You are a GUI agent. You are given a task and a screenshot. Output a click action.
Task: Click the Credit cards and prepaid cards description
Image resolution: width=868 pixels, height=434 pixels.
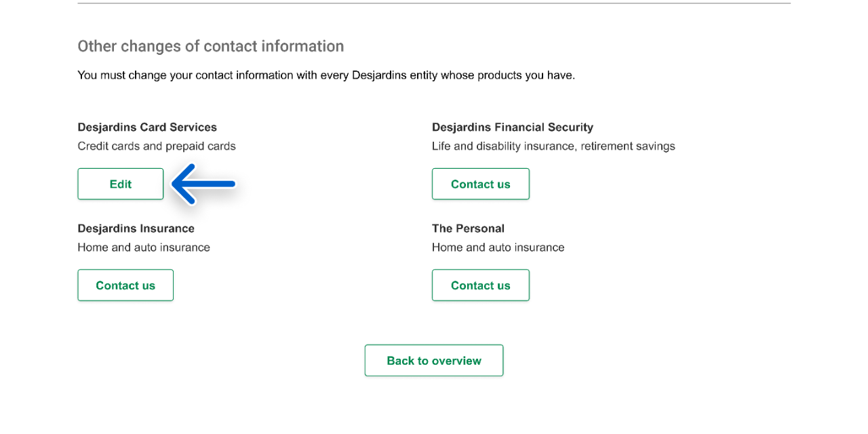pos(157,146)
